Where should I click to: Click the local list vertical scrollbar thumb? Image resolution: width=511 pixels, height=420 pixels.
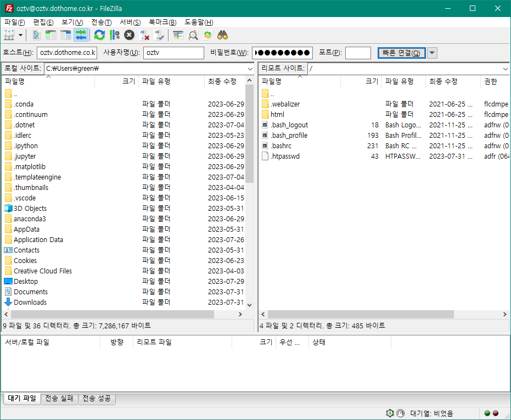click(x=249, y=134)
